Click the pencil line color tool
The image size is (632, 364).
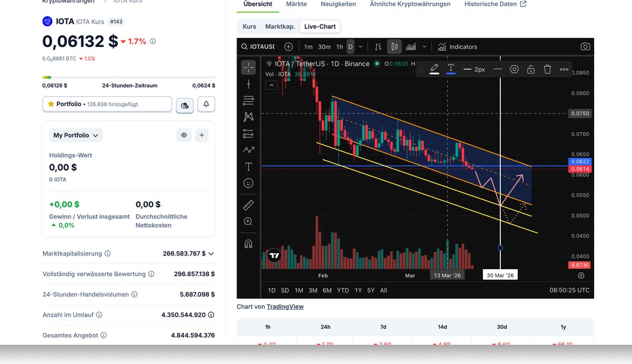tap(434, 69)
